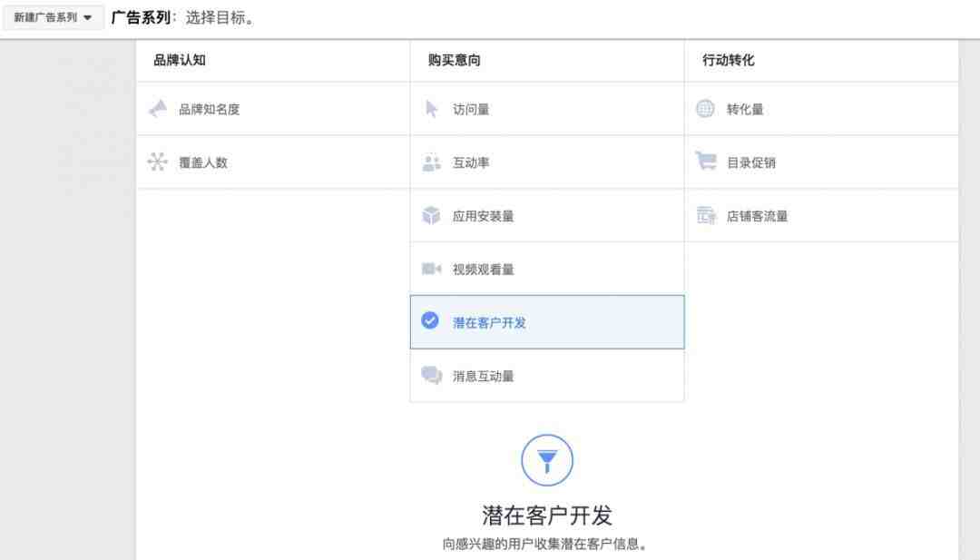Click the storefront icon for 店铺客流量
The height and width of the screenshot is (560, 980).
tap(706, 216)
